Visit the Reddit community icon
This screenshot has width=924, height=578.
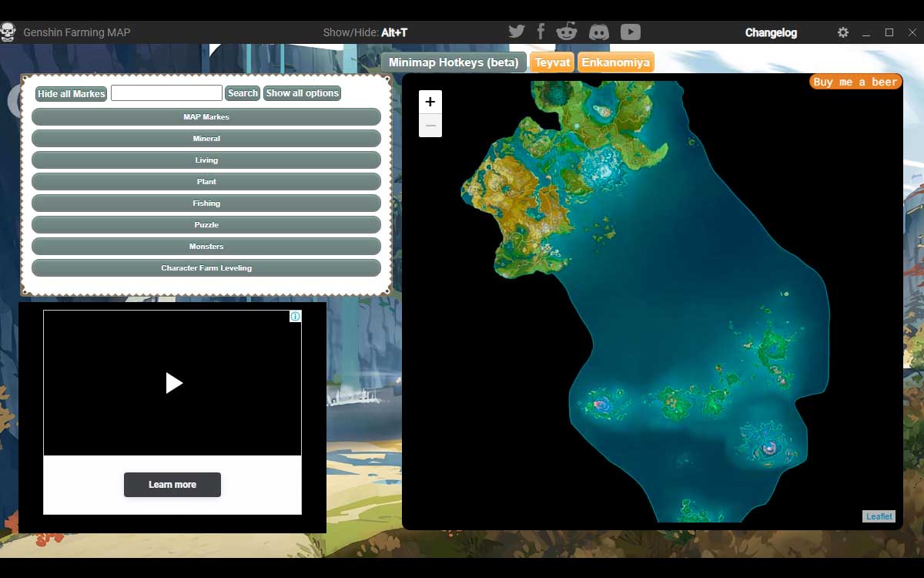coord(567,31)
